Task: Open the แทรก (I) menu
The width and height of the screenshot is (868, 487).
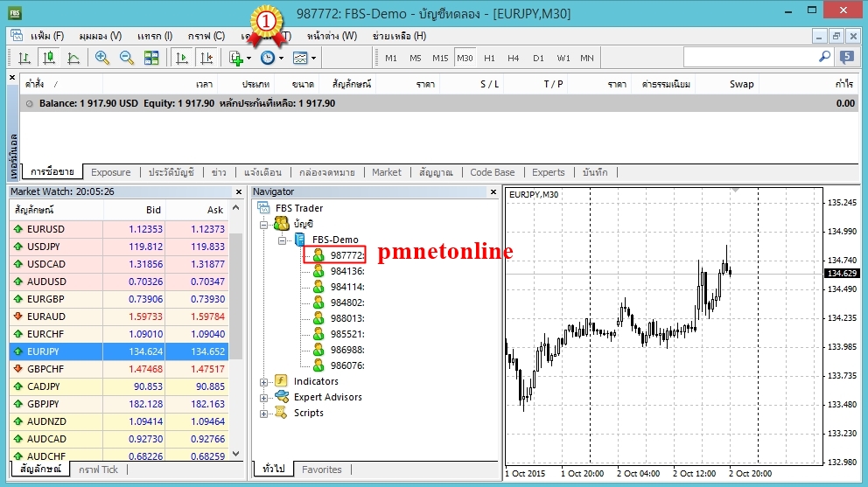Action: click(x=155, y=36)
